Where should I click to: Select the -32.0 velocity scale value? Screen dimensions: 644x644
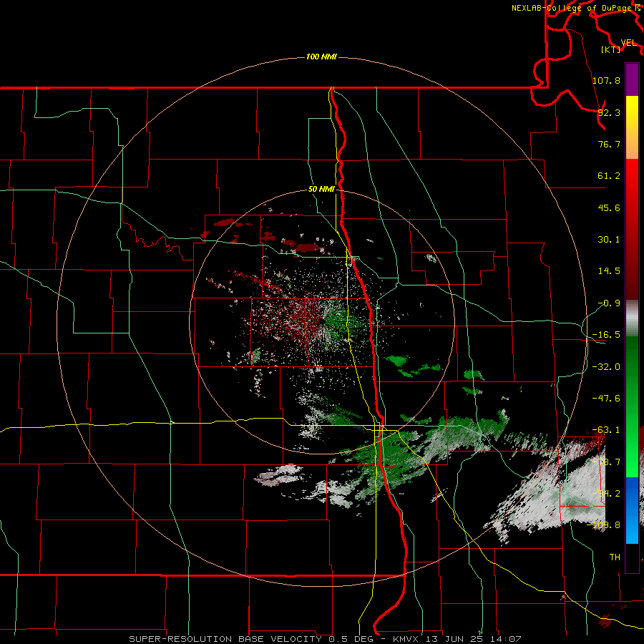coord(606,367)
